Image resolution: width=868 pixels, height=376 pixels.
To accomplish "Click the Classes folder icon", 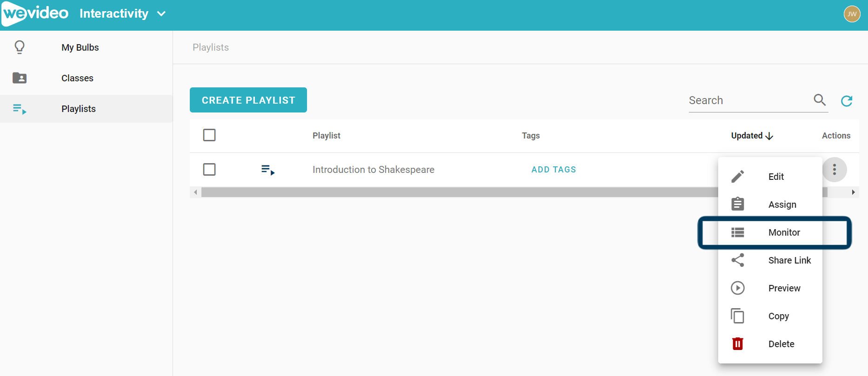I will click(20, 78).
